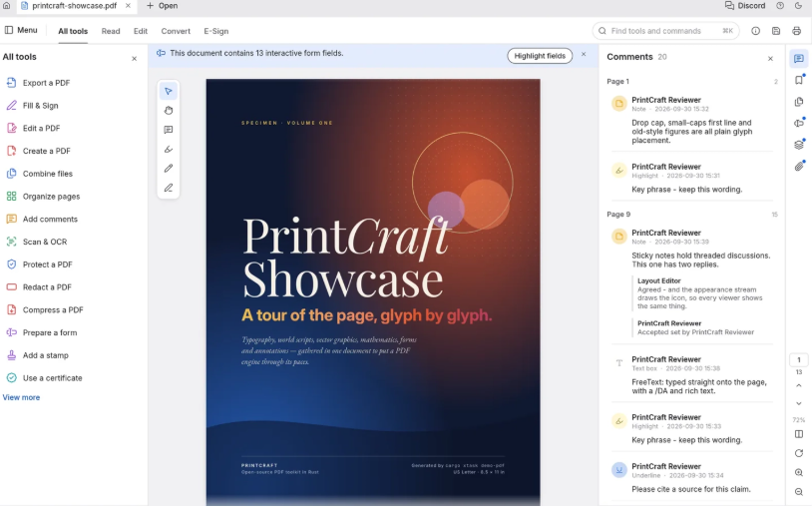Dismiss the interactive form fields banner

point(584,54)
